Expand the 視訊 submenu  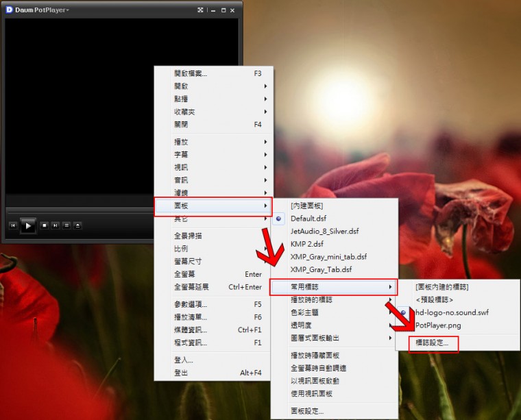(x=214, y=167)
